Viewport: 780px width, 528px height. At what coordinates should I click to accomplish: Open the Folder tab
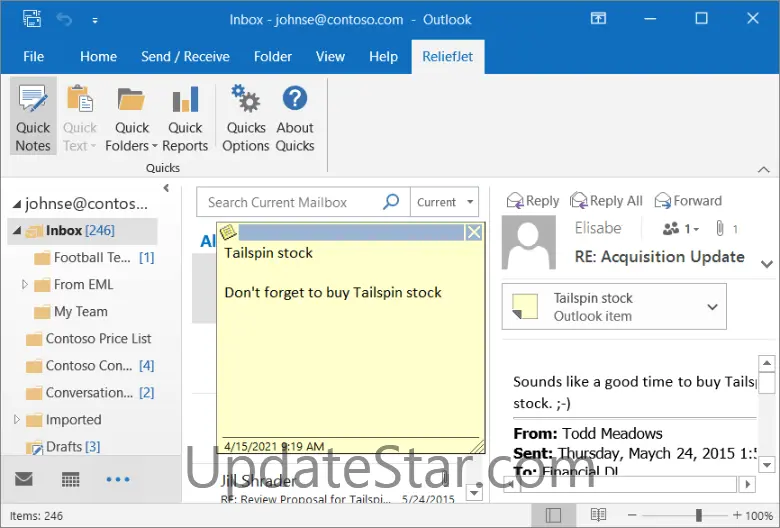[x=273, y=57]
